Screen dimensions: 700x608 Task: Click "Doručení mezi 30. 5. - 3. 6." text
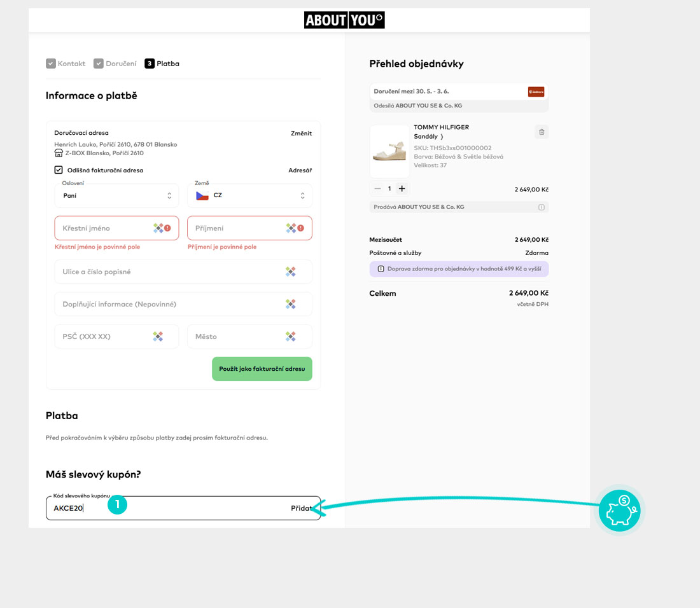(x=411, y=92)
